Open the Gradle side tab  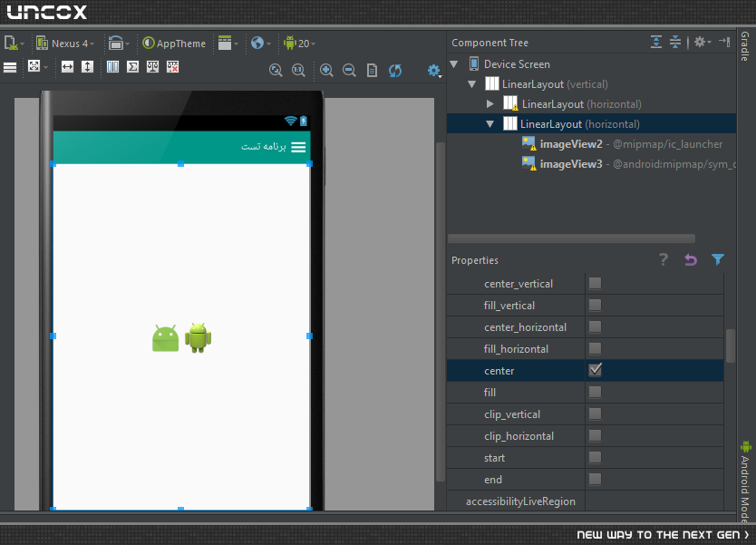click(x=745, y=46)
